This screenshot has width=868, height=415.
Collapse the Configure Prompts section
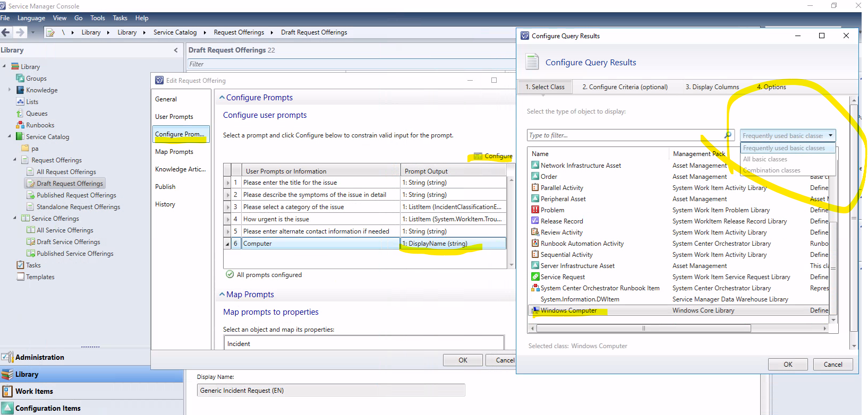pyautogui.click(x=222, y=98)
